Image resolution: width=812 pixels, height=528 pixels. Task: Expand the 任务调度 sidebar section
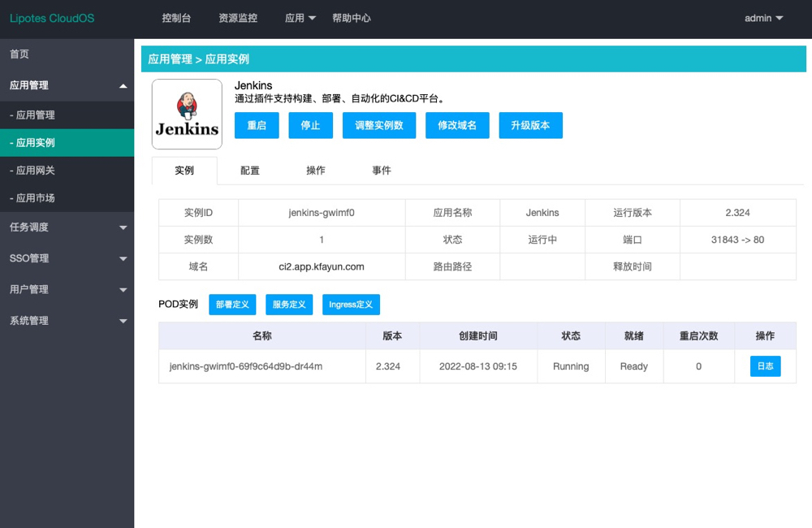click(67, 227)
